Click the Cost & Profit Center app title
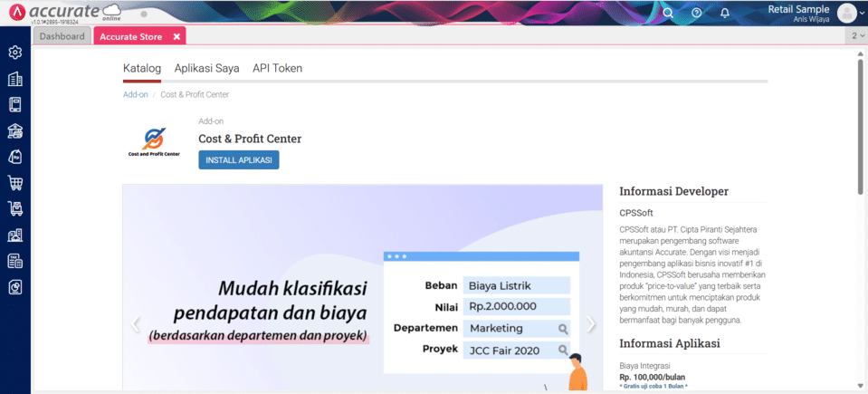 (250, 139)
